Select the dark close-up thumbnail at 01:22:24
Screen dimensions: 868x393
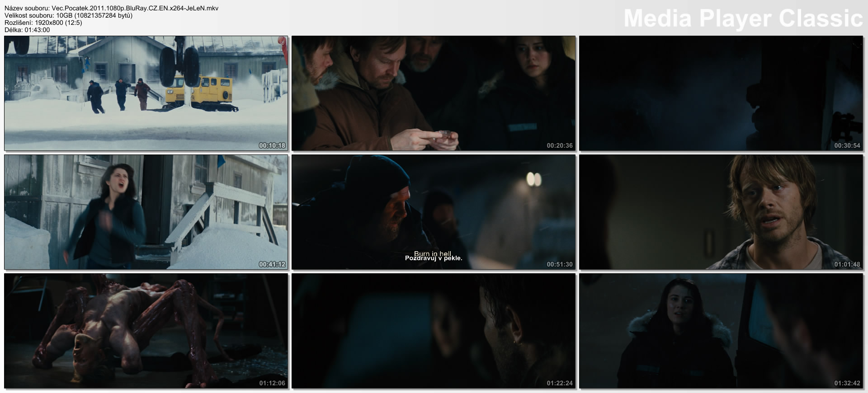click(x=434, y=331)
